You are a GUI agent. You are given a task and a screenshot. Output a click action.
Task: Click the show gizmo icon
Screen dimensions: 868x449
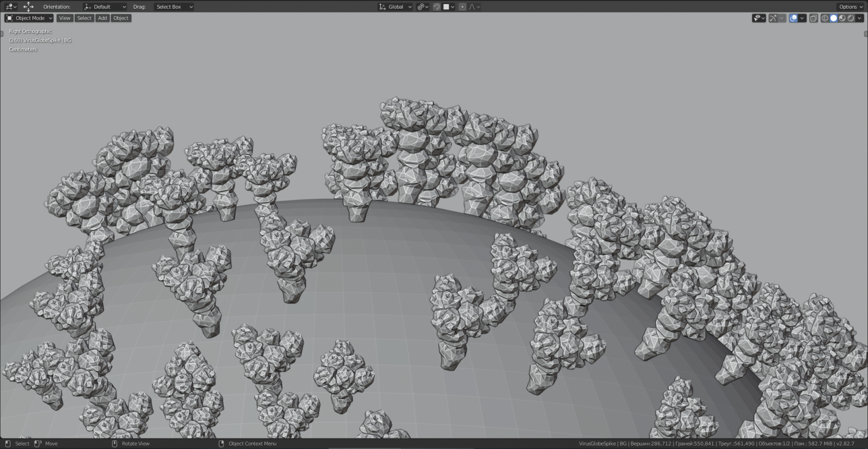tap(773, 18)
